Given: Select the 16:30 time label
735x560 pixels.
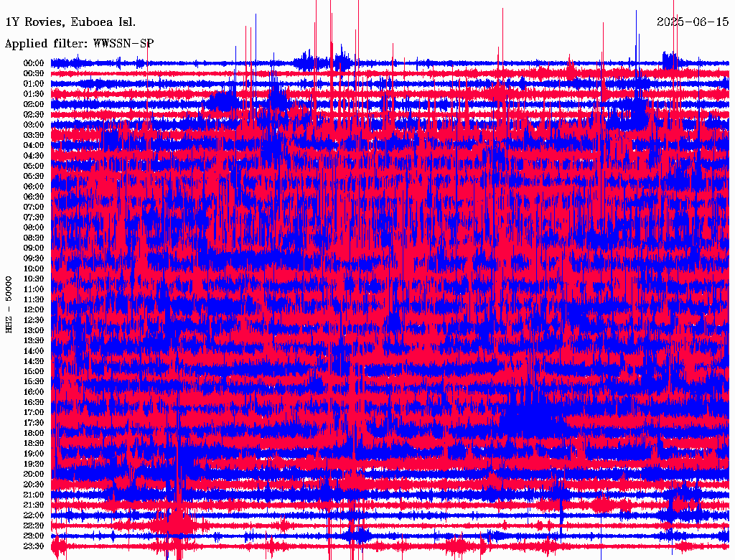Looking at the screenshot, I should [x=34, y=403].
